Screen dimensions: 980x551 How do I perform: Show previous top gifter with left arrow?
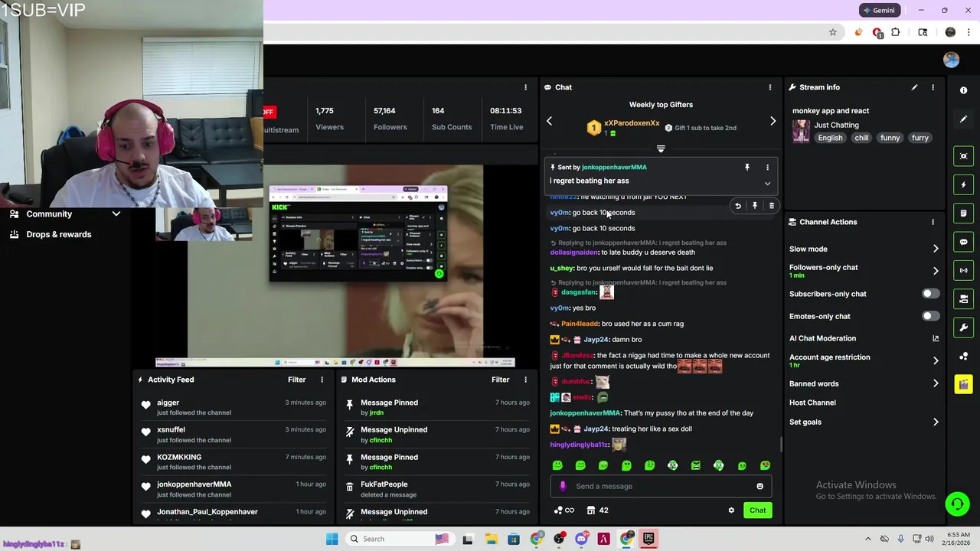[x=549, y=121]
